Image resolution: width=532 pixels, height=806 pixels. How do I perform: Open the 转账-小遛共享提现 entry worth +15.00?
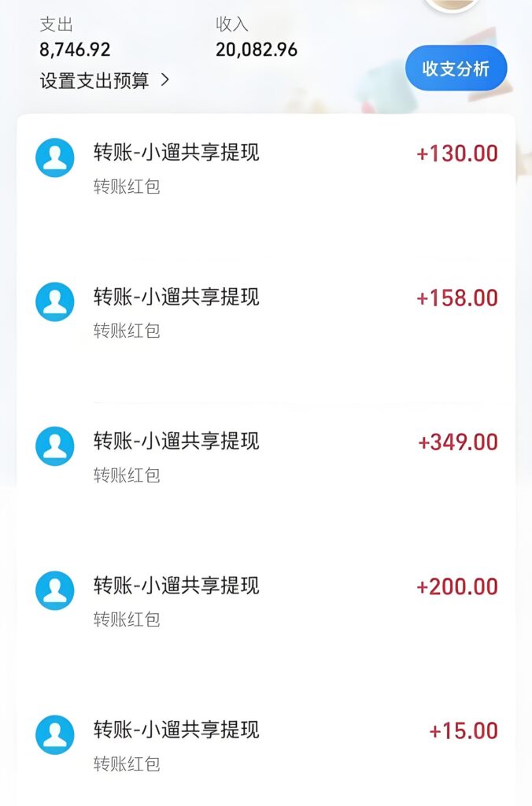(176, 730)
